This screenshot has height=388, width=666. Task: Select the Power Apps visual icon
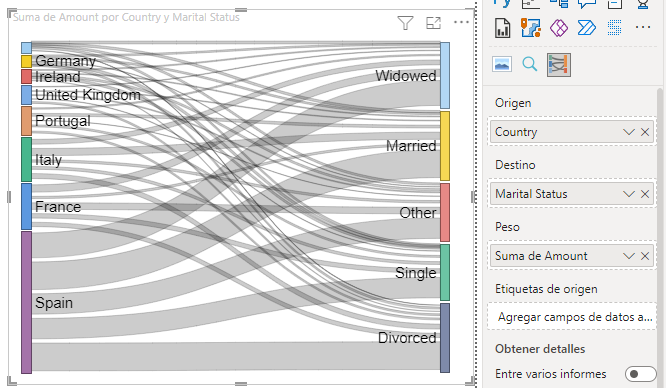(x=559, y=28)
